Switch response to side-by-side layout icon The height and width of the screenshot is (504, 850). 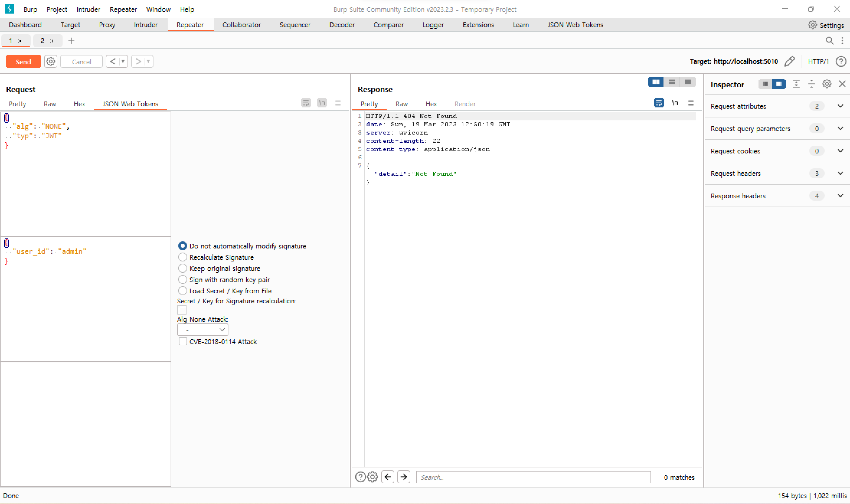tap(656, 82)
